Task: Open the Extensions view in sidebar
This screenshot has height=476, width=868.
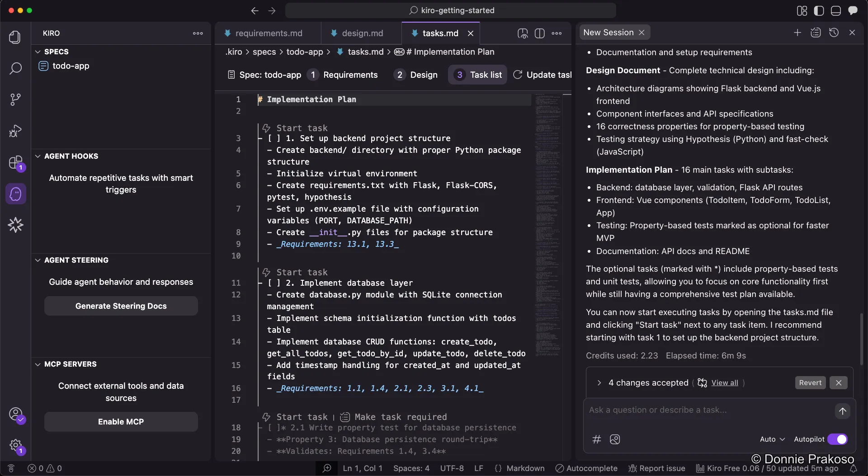Action: point(15,163)
